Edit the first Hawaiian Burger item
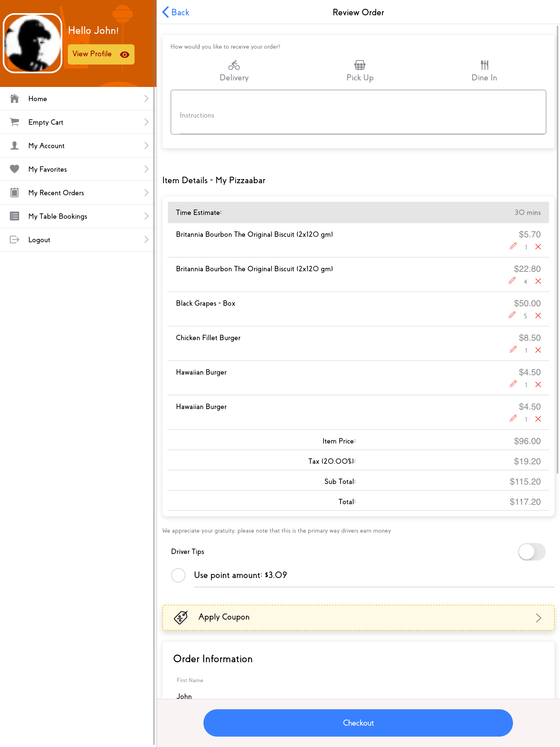560x747 pixels. 513,384
